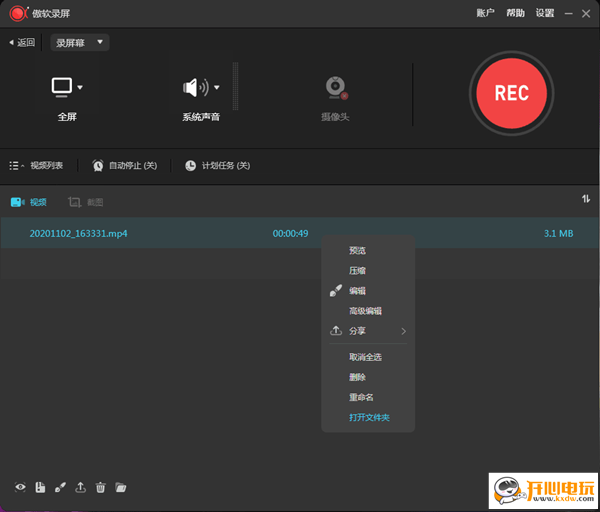Open the system sound dropdown arrow
The height and width of the screenshot is (512, 600).
(217, 88)
